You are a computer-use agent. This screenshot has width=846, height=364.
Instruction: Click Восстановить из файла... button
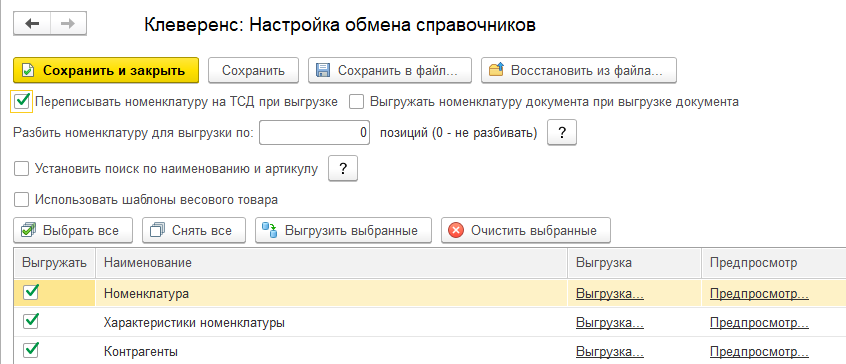(x=579, y=71)
